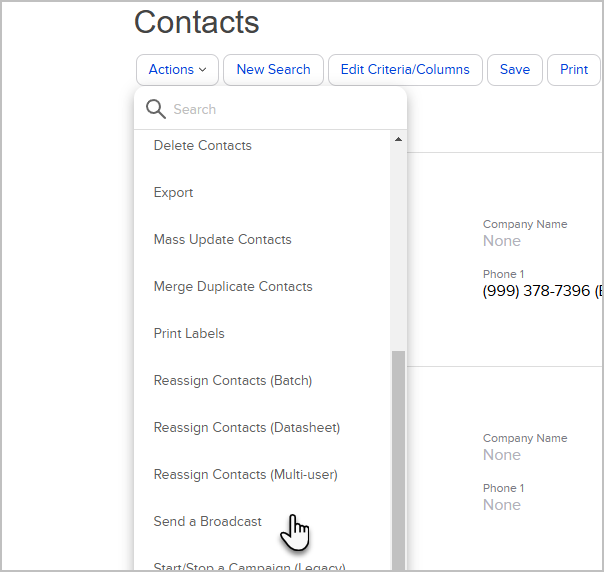Select Reassign Contacts (Datasheet)

247,428
